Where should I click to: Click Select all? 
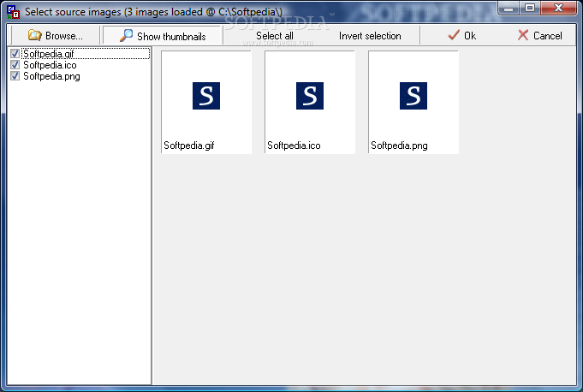pyautogui.click(x=275, y=36)
